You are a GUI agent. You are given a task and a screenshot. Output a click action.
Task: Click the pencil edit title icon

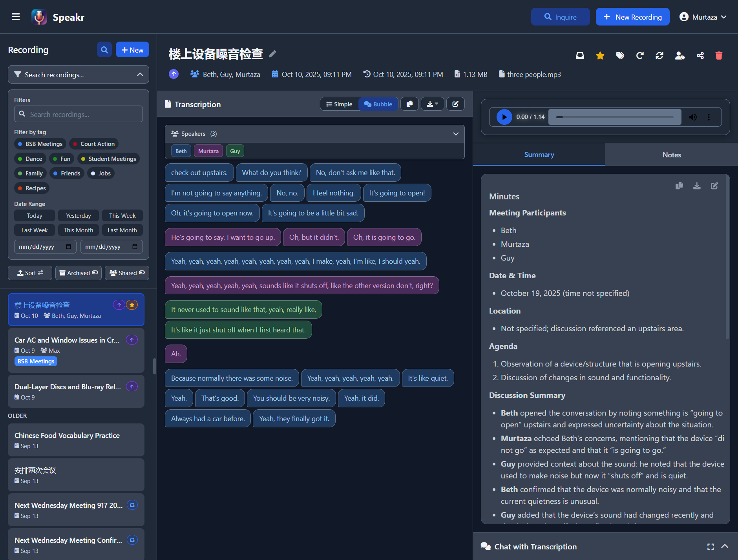click(x=272, y=54)
